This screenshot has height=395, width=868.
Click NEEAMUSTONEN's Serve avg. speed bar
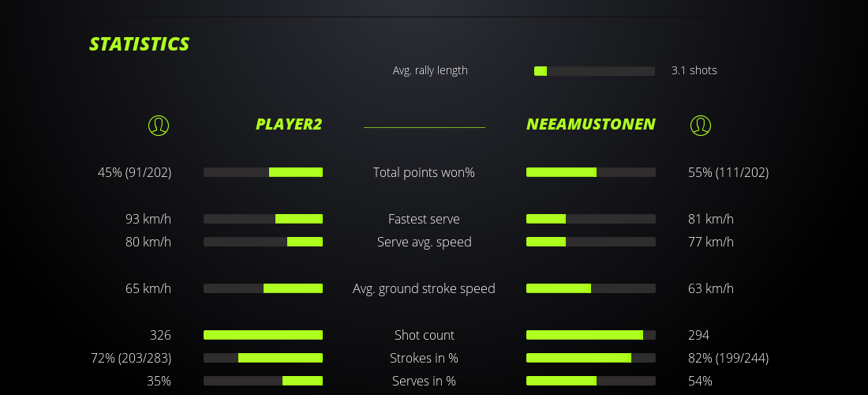(x=590, y=242)
